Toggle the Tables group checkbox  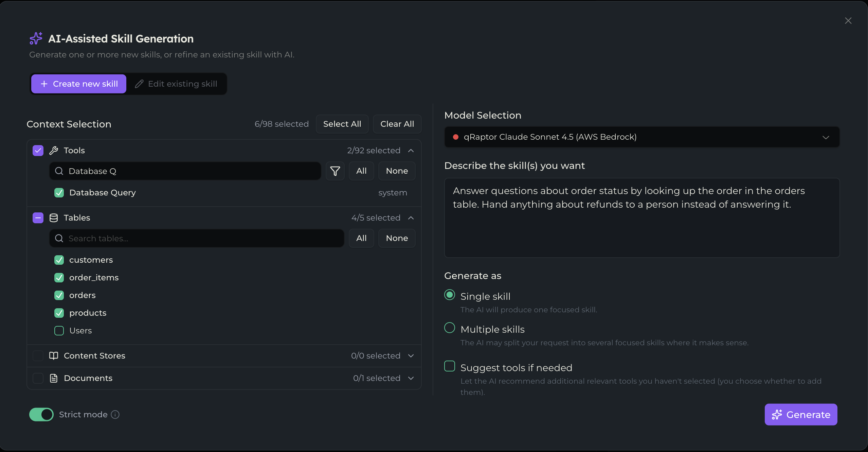coord(38,218)
